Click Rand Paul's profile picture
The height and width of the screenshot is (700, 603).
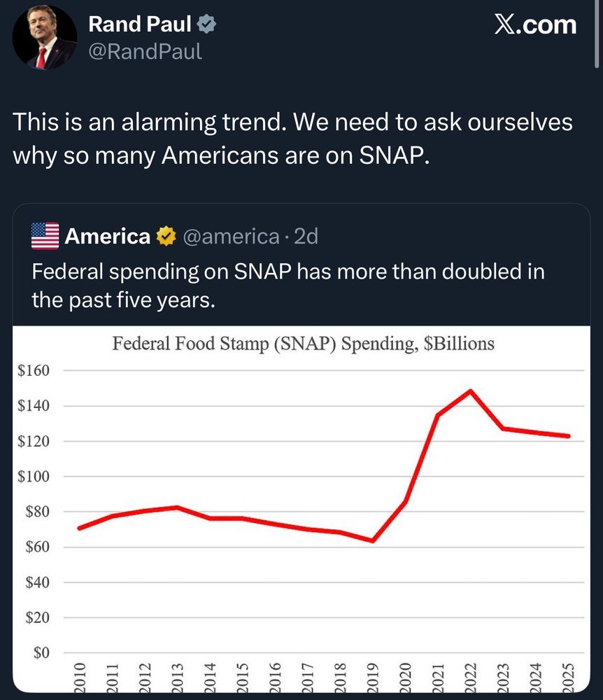tap(45, 37)
